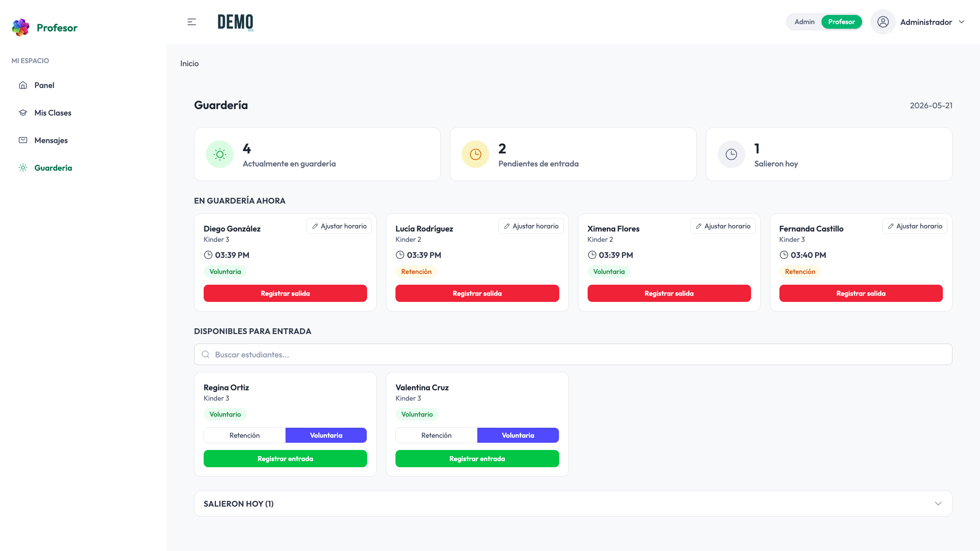Register exit for Ximena Flores
The height and width of the screenshot is (551, 980).
click(669, 293)
